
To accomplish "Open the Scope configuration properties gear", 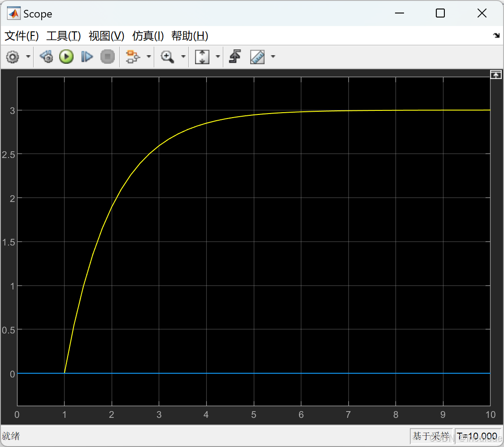I will (x=13, y=57).
